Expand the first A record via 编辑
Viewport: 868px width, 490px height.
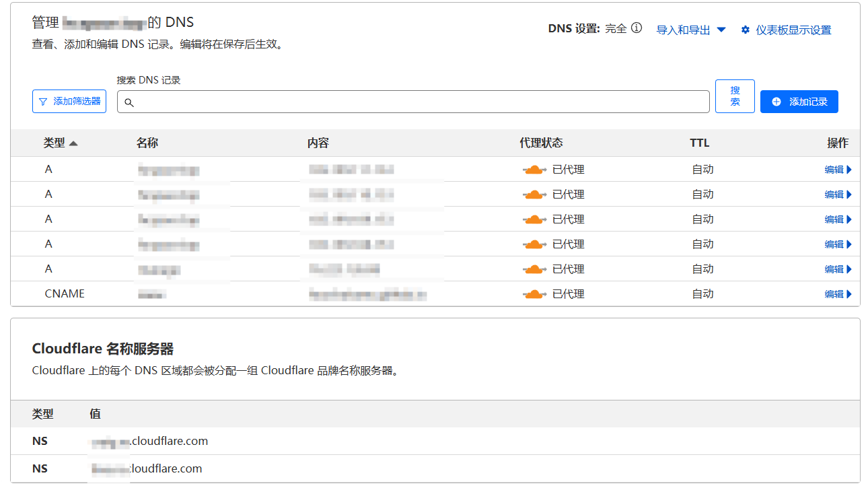tap(838, 170)
